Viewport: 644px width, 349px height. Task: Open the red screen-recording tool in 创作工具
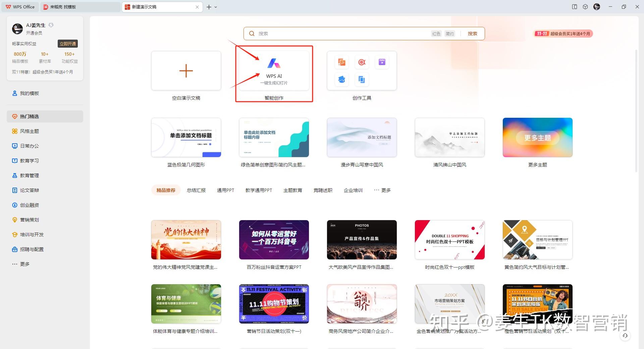click(x=362, y=62)
